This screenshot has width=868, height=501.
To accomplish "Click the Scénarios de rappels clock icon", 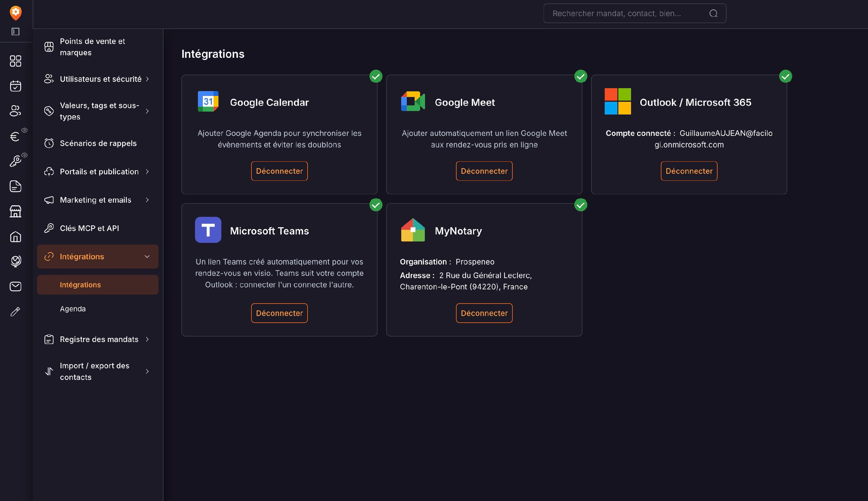I will pos(49,143).
